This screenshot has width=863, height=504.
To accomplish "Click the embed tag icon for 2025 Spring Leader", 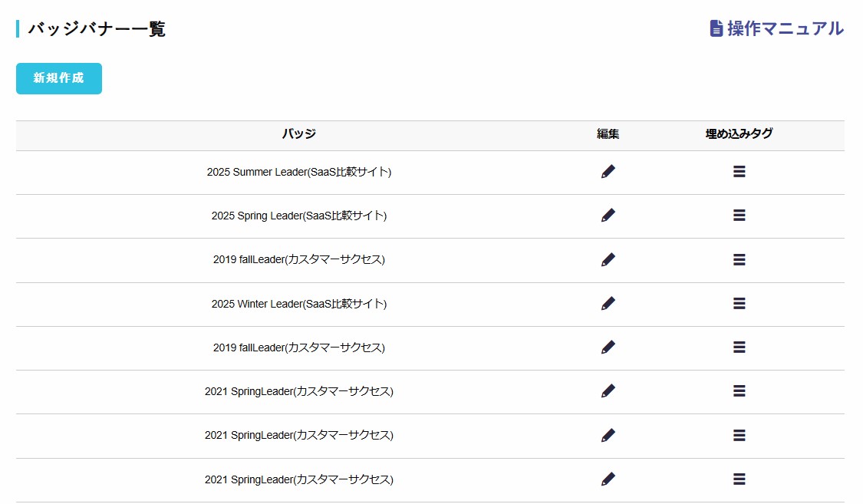I will tap(739, 215).
